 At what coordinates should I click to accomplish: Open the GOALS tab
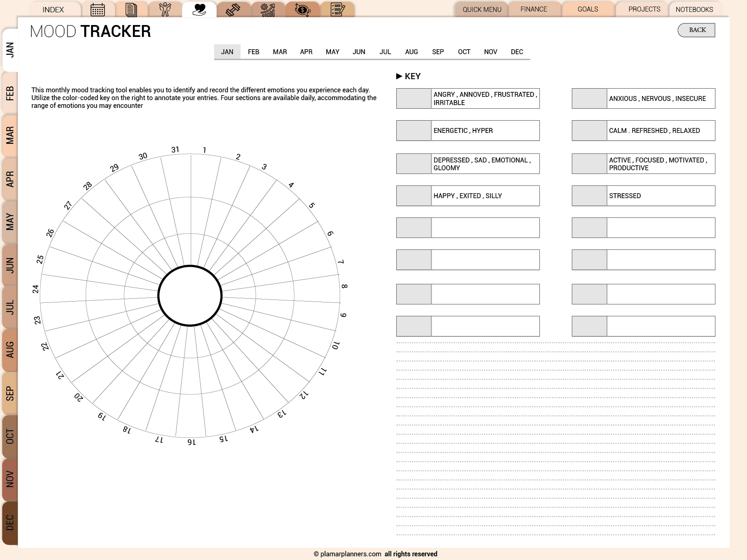point(588,9)
